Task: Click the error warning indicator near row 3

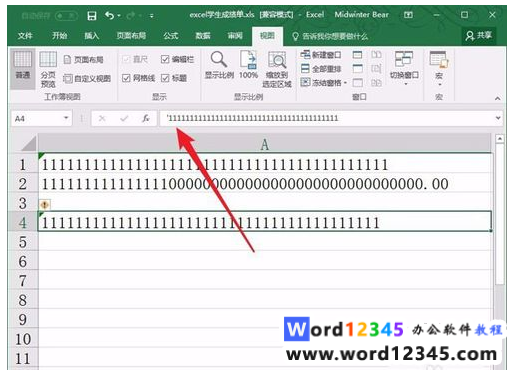Action: [45, 204]
